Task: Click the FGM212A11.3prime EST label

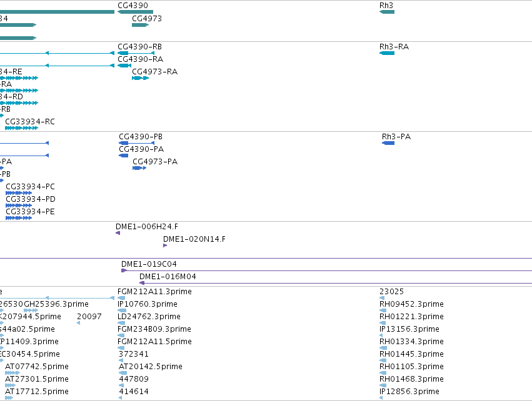Action: [x=154, y=292]
